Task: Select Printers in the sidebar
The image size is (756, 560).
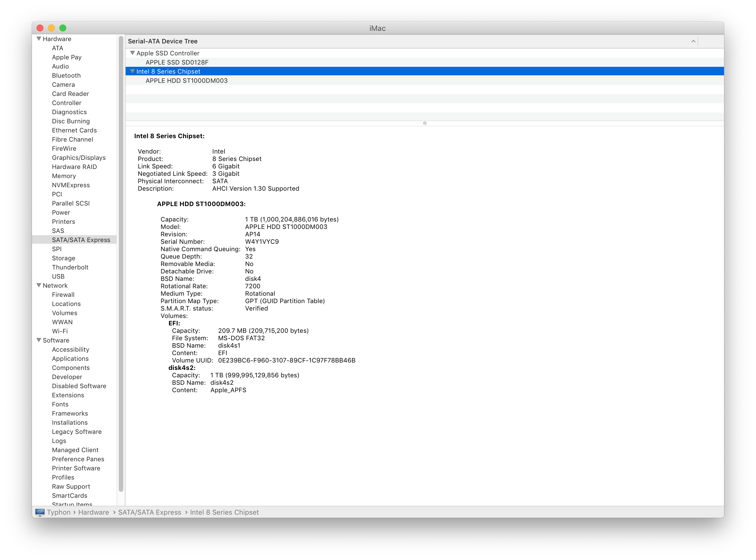Action: tap(63, 222)
